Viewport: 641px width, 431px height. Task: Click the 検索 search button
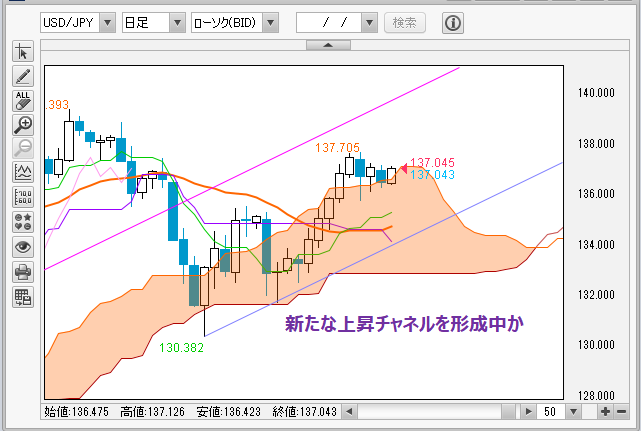pyautogui.click(x=405, y=22)
